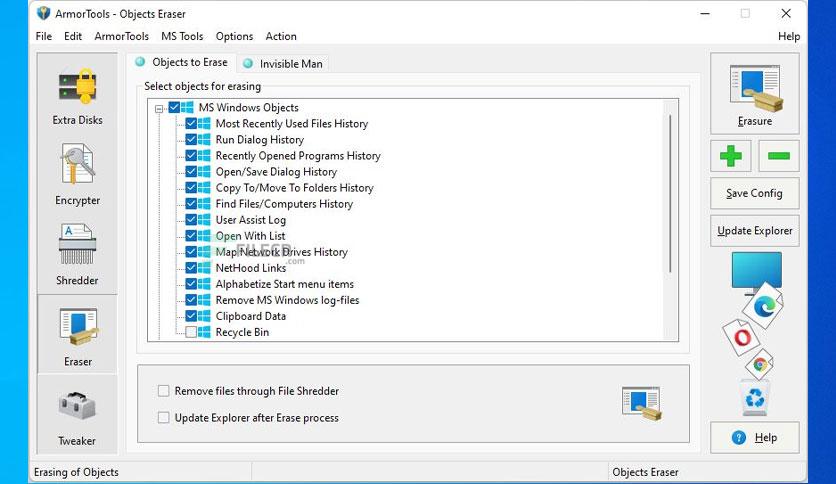Click the Chrome browser icon

pos(760,365)
